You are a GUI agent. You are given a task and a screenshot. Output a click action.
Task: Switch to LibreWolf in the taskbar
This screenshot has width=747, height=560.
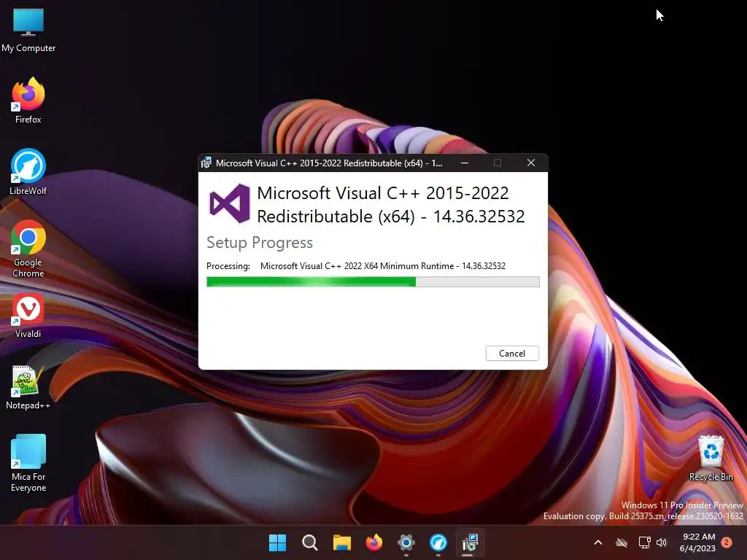pyautogui.click(x=438, y=542)
